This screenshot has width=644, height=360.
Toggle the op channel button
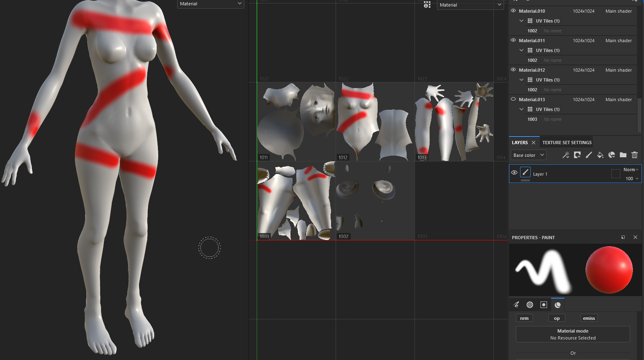[556, 318]
